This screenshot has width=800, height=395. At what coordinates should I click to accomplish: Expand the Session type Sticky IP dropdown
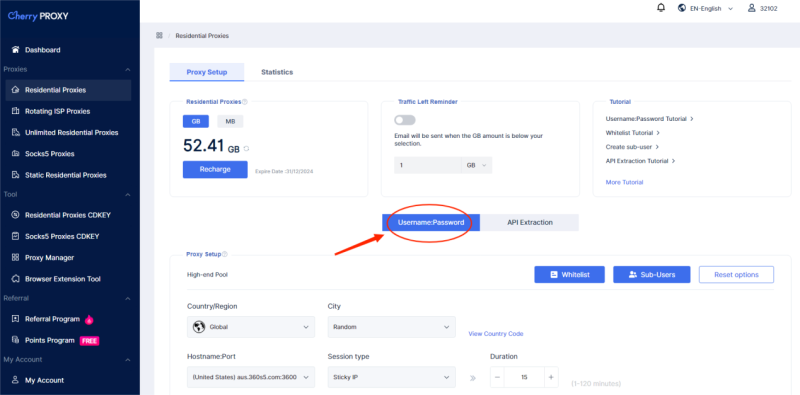(391, 377)
